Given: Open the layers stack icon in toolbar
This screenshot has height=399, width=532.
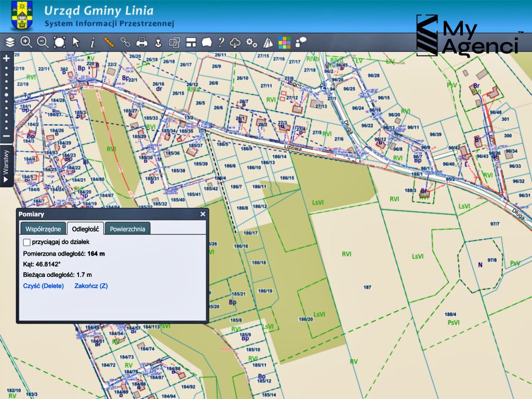Looking at the screenshot, I should [x=10, y=42].
